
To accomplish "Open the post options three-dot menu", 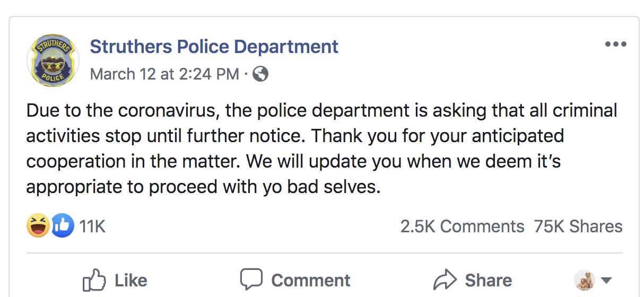I will pos(615,45).
